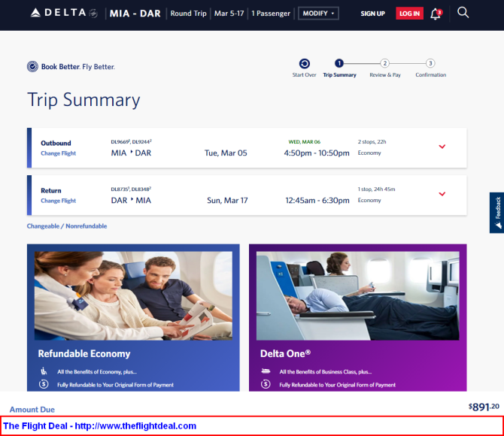Click return flight numbers DL8735, DL8348

coord(131,189)
